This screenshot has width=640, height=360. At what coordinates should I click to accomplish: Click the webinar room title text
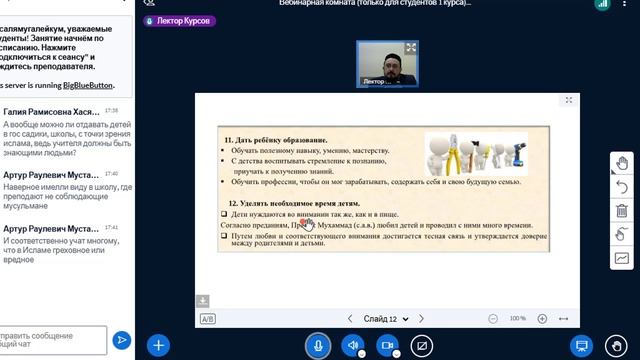click(375, 3)
